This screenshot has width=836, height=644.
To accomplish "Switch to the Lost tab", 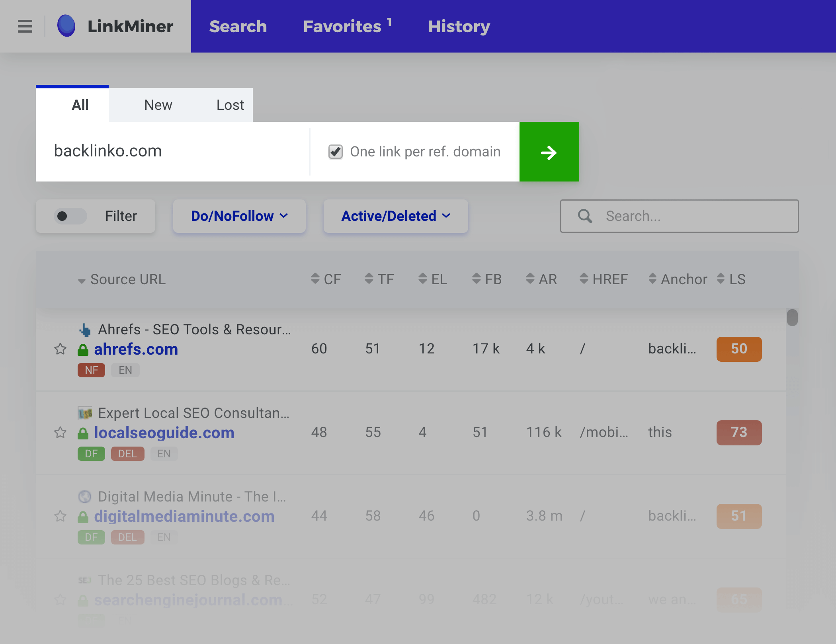I will [x=230, y=105].
